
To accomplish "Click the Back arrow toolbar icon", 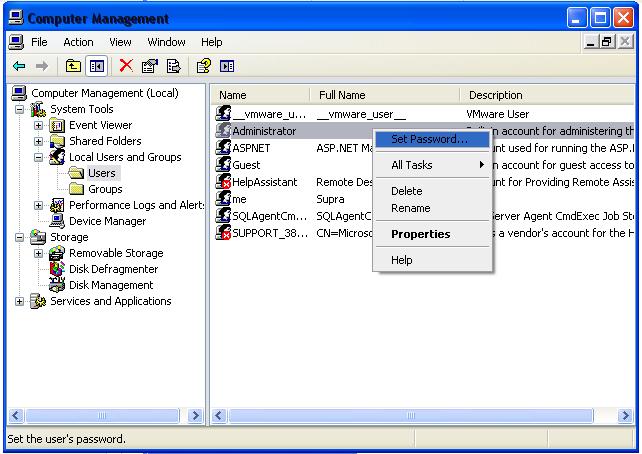I will tap(17, 66).
